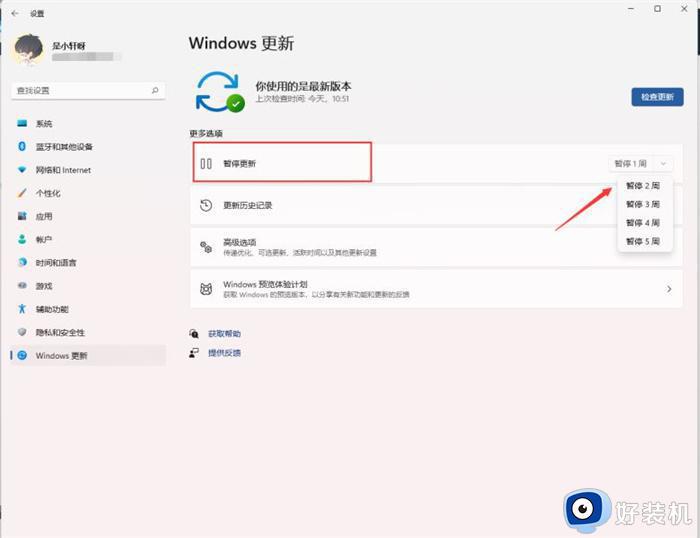
Task: Click the Insider Program cat icon
Action: (x=206, y=289)
